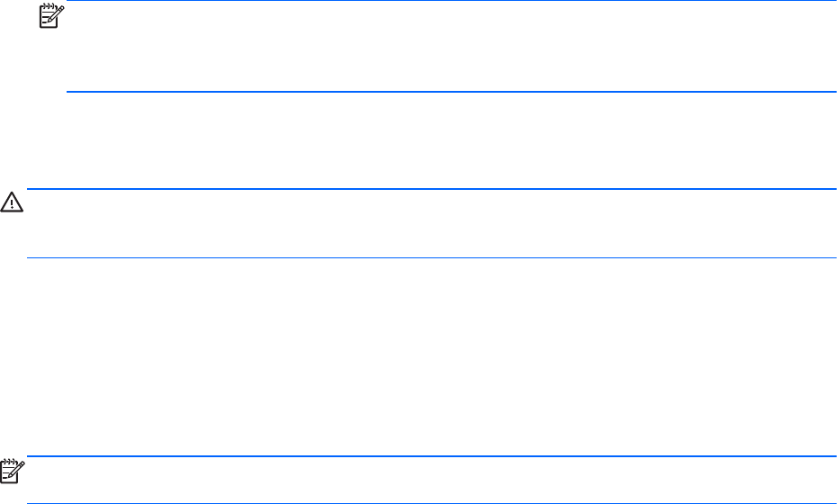Click the exclamation mark inside the caution triangle
The image size is (837, 504).
pyautogui.click(x=13, y=207)
